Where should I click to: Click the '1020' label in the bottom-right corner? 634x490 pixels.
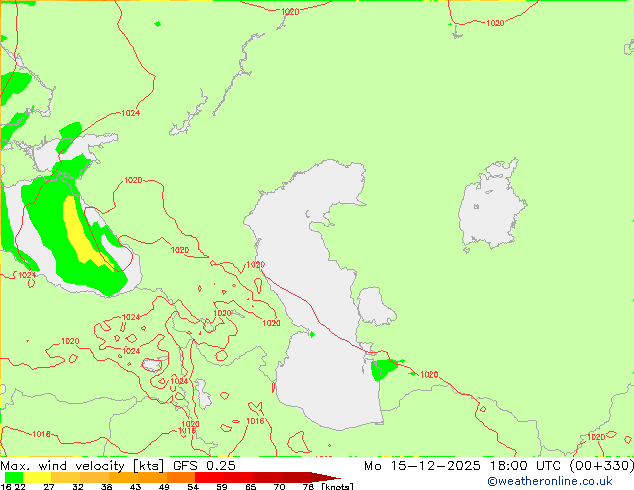coord(596,437)
